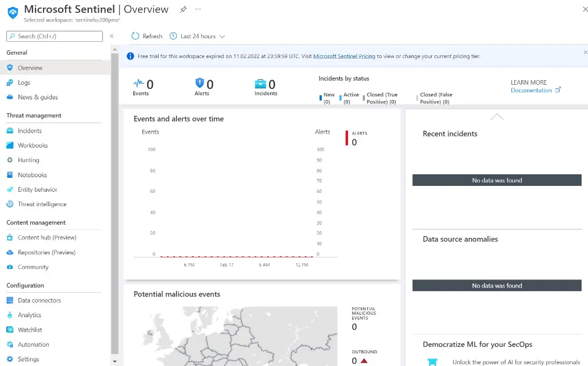
Task: Open Workbooks from Threat management
Action: 33,145
